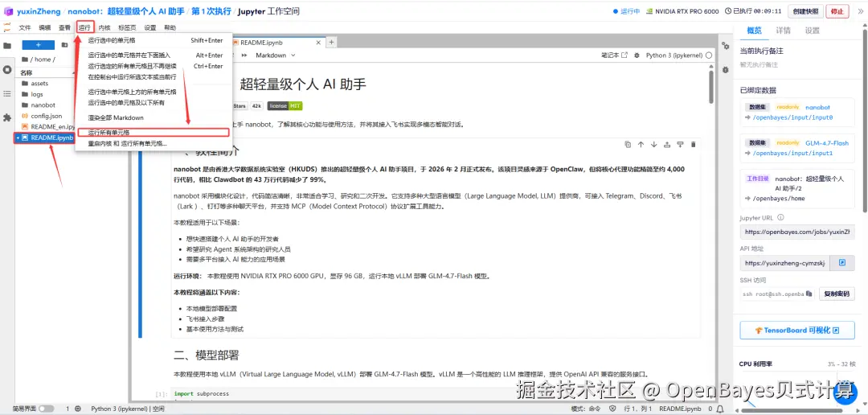
Task: Open the 编辑 menu
Action: (x=45, y=27)
